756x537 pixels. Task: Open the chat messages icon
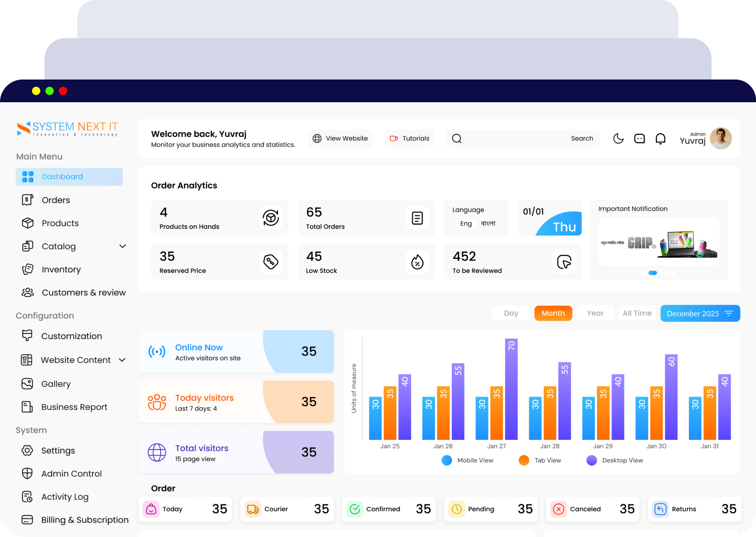(x=639, y=138)
